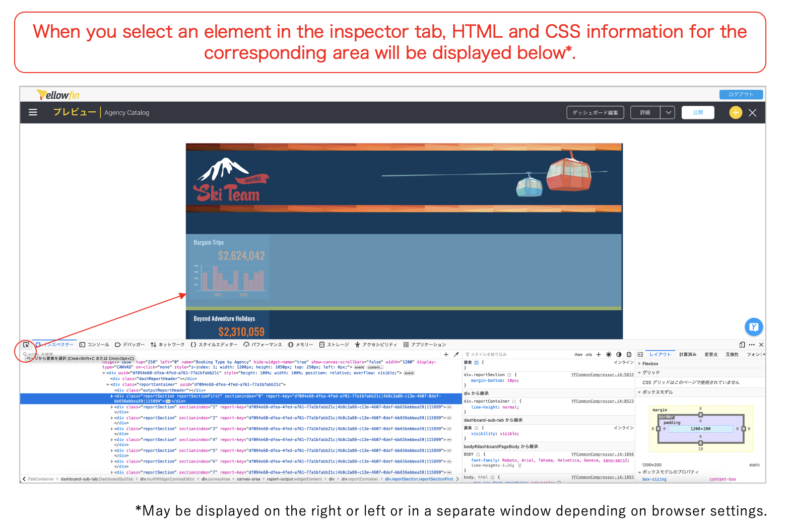The height and width of the screenshot is (532, 788).
Task: Click the 1200×200 content box dimensions
Action: point(700,429)
